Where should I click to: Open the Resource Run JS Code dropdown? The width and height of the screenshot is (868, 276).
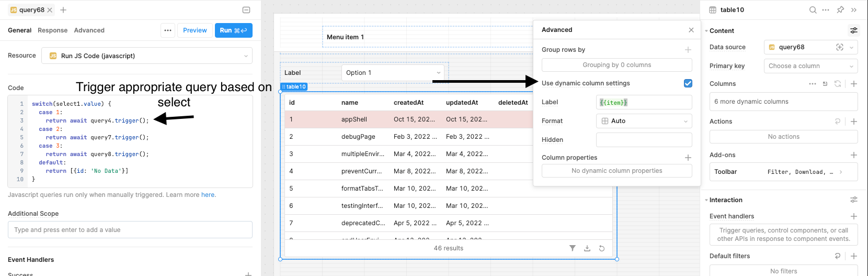(x=147, y=56)
